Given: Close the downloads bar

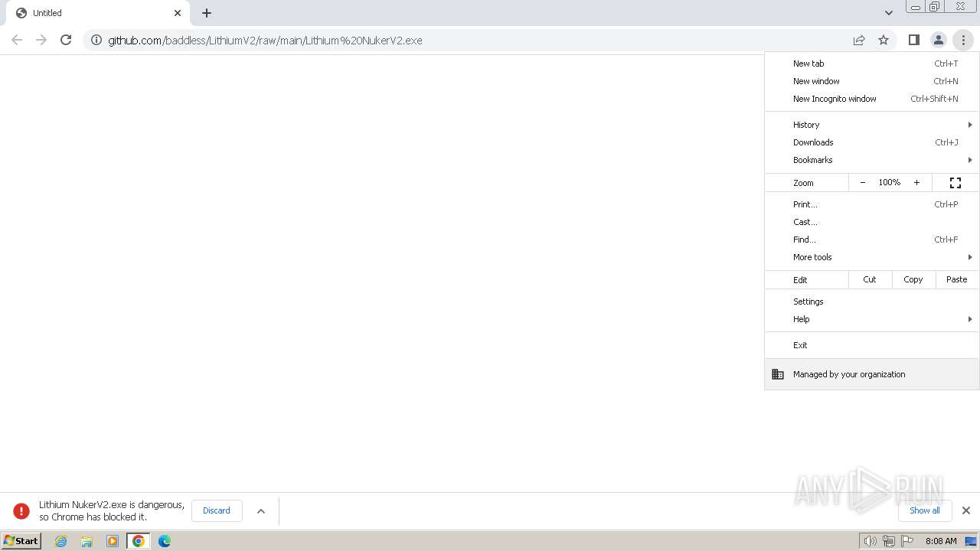Looking at the screenshot, I should (x=966, y=510).
